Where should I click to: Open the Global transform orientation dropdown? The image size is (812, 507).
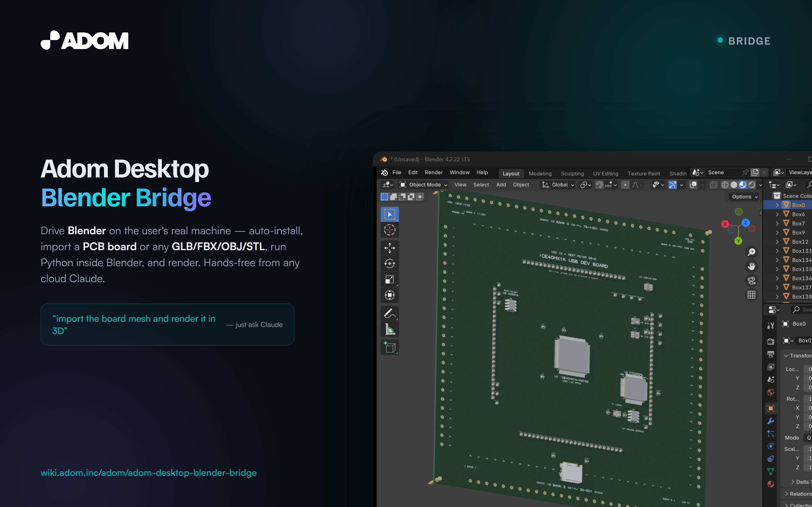point(558,185)
